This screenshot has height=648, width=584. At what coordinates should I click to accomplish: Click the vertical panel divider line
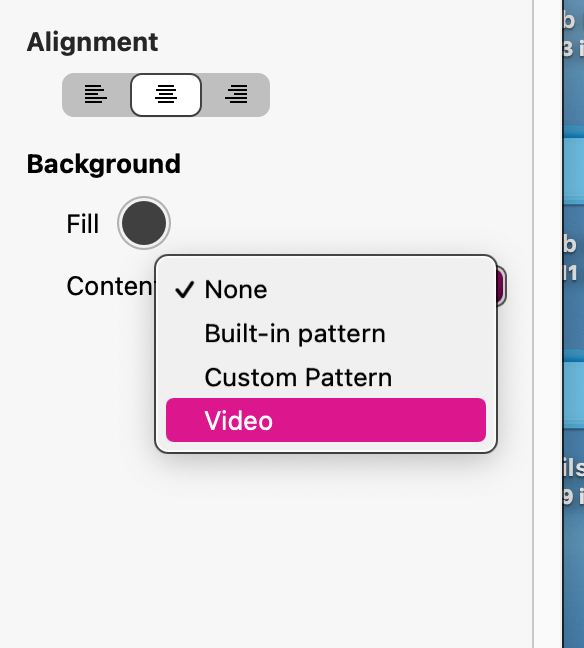tap(533, 324)
